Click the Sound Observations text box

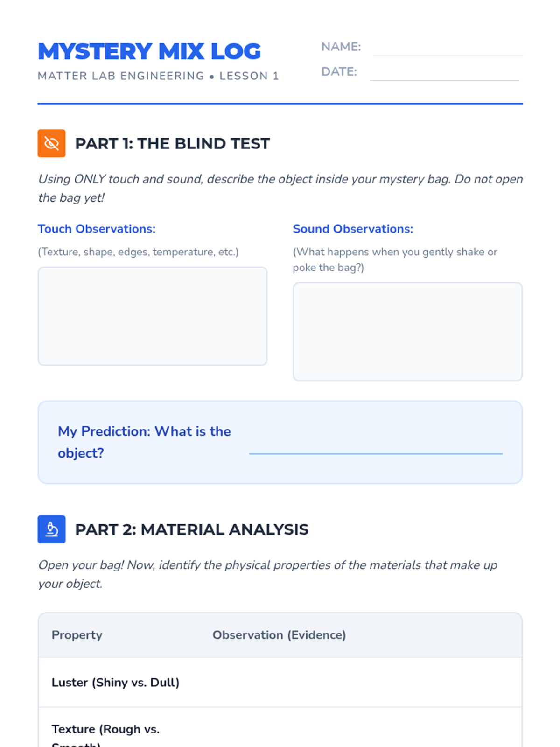[x=407, y=331]
